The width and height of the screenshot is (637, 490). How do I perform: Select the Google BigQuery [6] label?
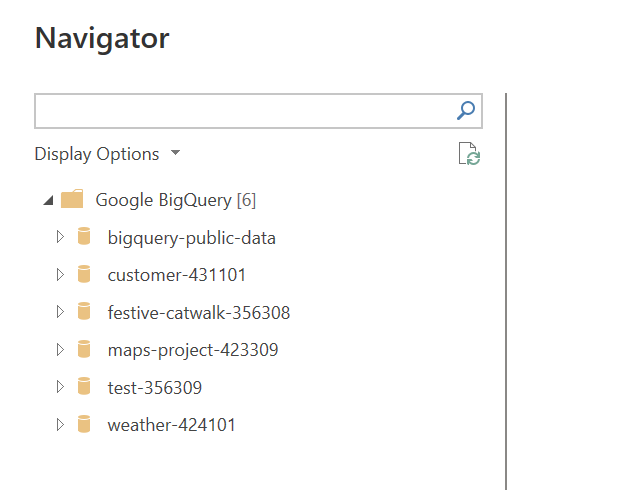(x=175, y=200)
